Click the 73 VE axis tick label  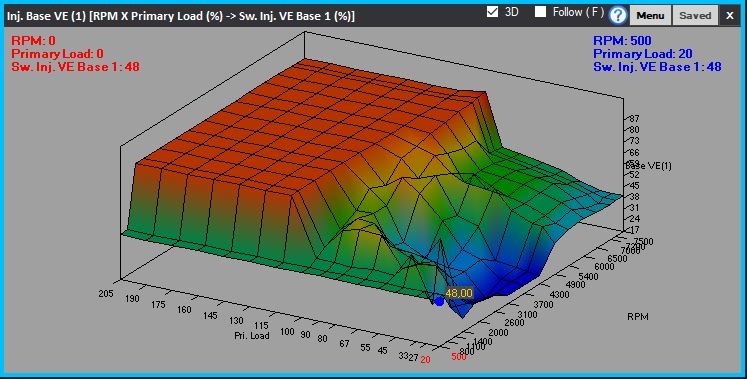pyautogui.click(x=634, y=141)
